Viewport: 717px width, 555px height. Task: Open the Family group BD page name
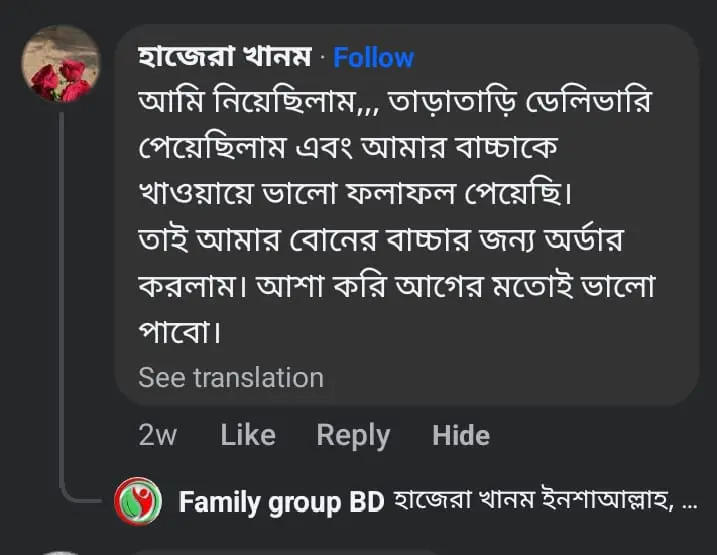click(281, 502)
